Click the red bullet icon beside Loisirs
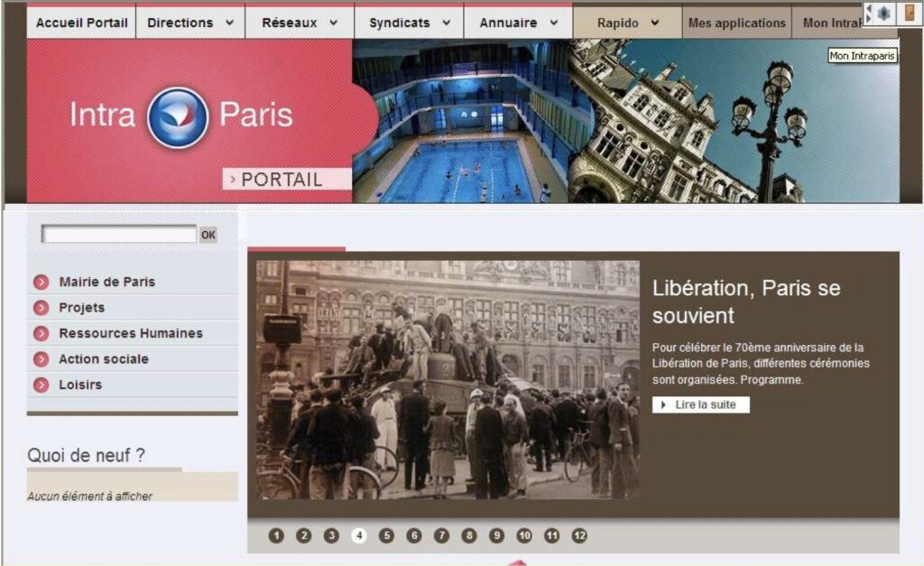This screenshot has height=566, width=924. [42, 385]
